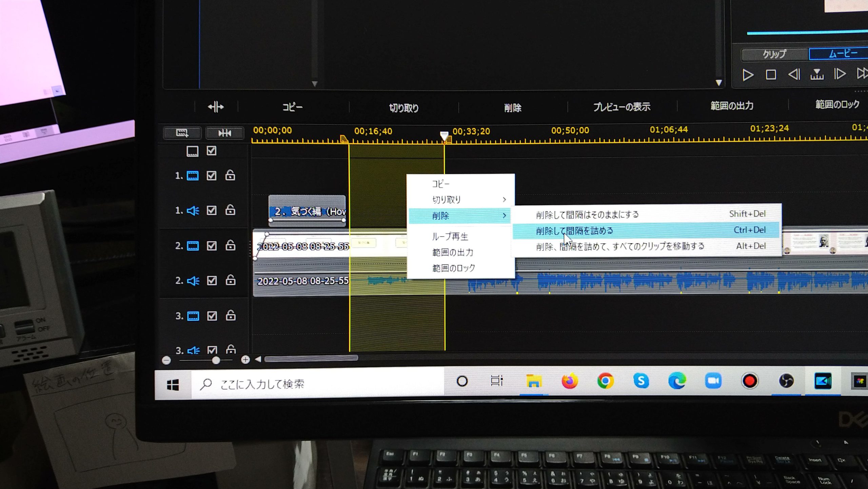Click the preview seek bar
The image size is (868, 489).
(x=807, y=33)
